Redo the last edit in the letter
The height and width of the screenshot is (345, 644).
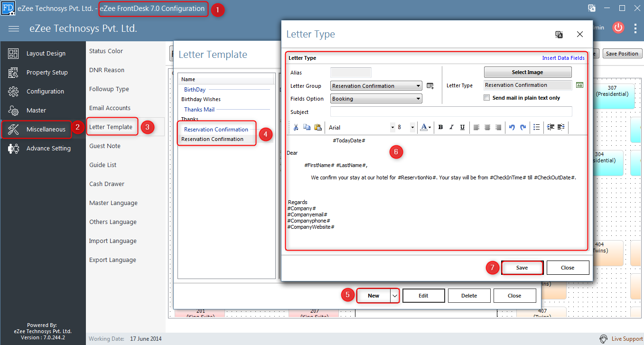coord(523,127)
